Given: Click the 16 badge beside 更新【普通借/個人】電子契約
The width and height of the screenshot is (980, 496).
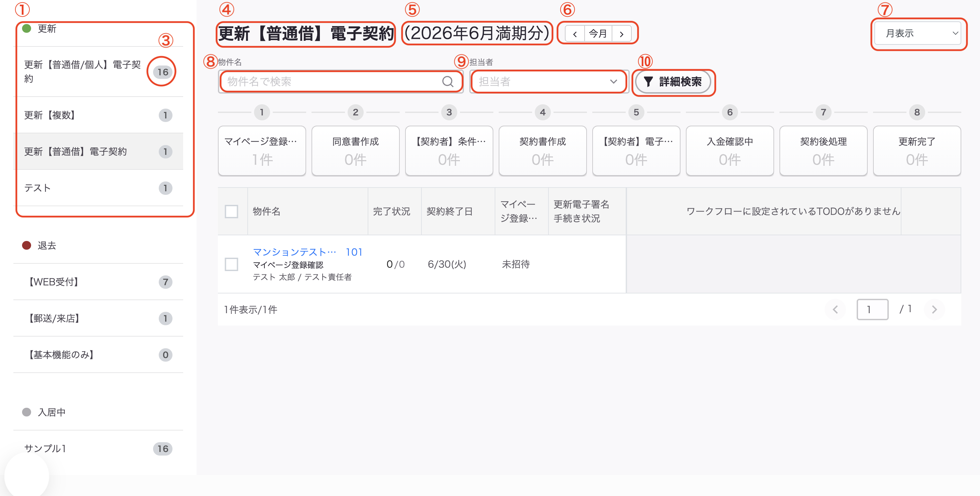Looking at the screenshot, I should [163, 72].
